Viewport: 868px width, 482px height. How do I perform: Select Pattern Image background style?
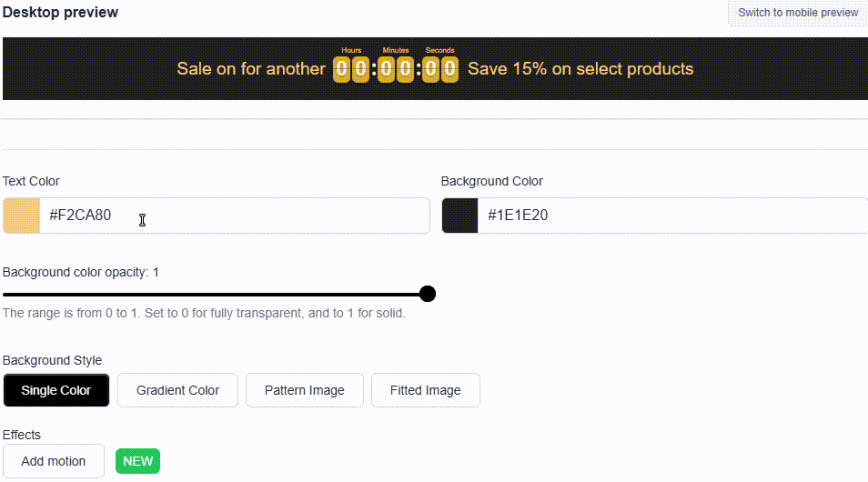[305, 390]
